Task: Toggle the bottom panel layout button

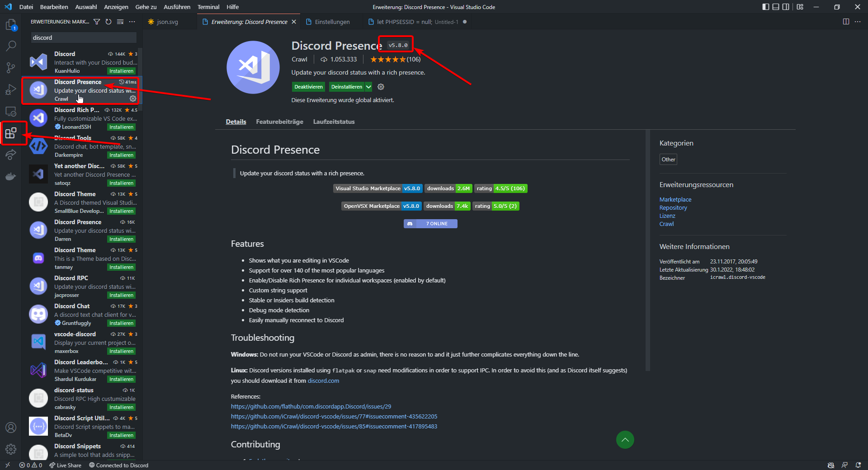Action: coord(776,7)
